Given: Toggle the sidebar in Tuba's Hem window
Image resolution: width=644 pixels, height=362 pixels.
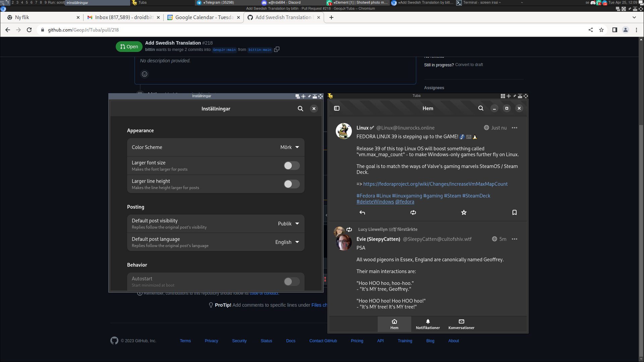Looking at the screenshot, I should 337,108.
